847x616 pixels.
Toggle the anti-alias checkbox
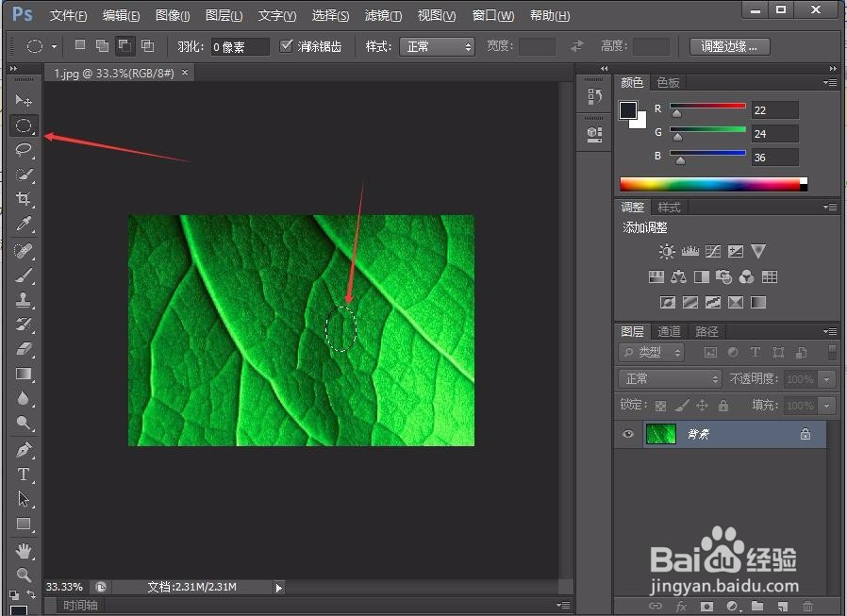(287, 46)
